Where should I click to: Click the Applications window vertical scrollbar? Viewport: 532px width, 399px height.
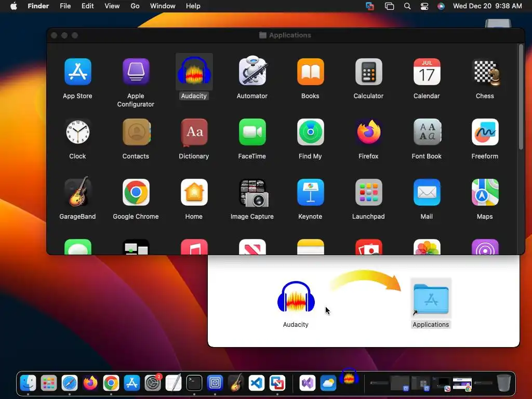tap(521, 97)
